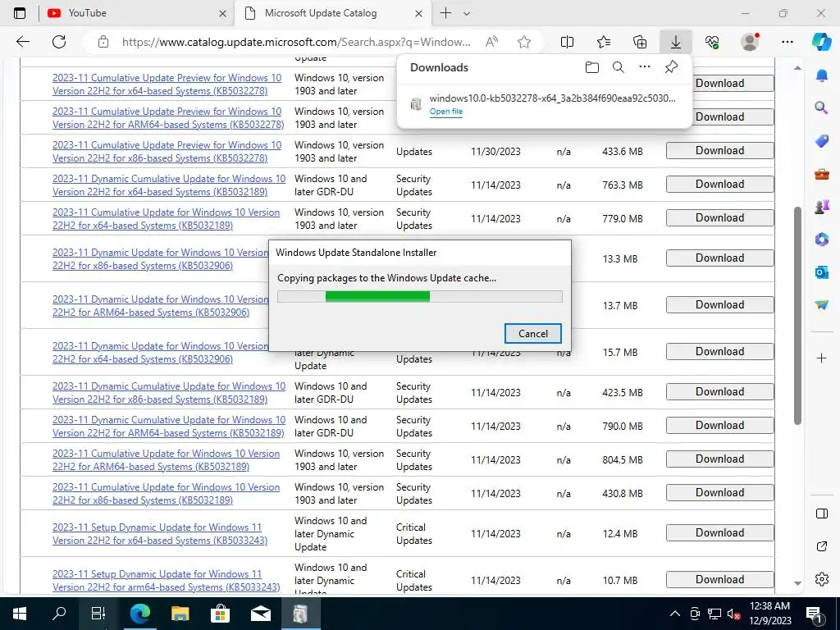This screenshot has width=840, height=630.
Task: Open sidebar Outlook icon
Action: point(821,272)
